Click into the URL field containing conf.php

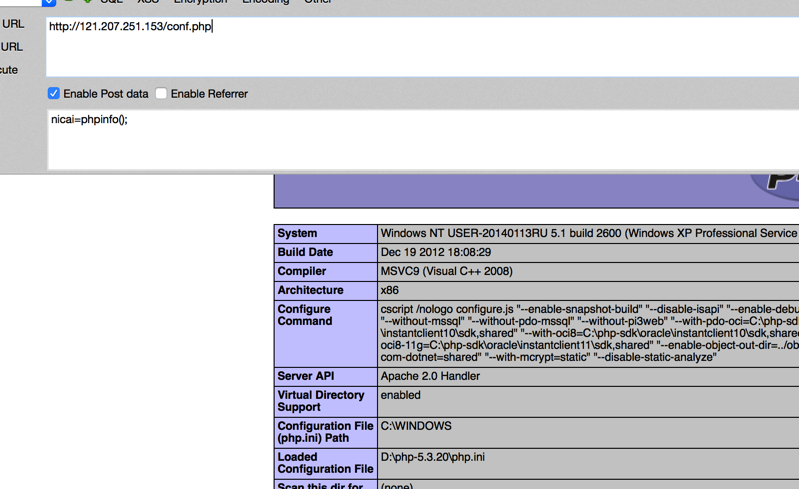[422, 47]
